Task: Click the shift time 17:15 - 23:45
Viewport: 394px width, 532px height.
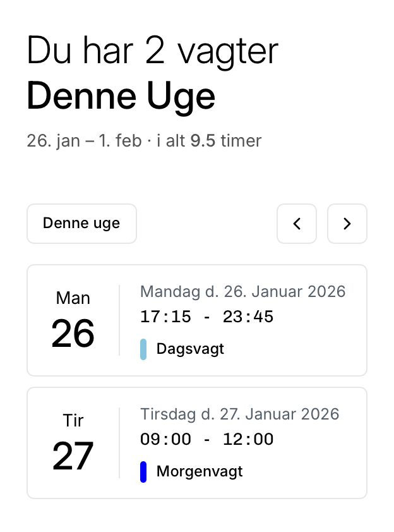Action: pyautogui.click(x=207, y=317)
